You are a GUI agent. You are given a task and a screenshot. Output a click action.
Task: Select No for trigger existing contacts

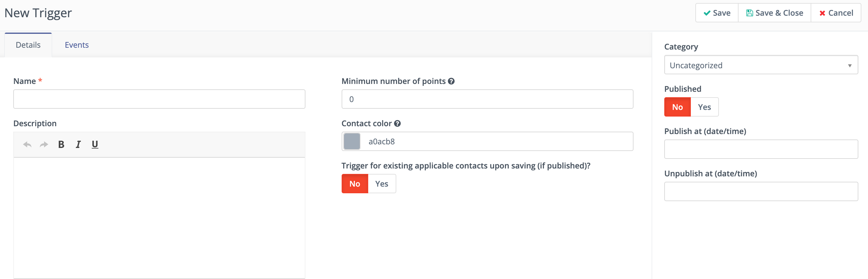(355, 184)
